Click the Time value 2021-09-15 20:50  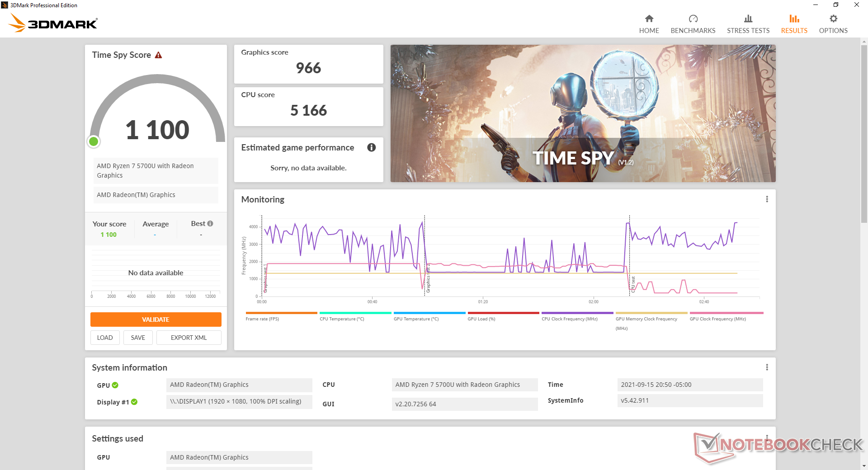[x=690, y=385]
